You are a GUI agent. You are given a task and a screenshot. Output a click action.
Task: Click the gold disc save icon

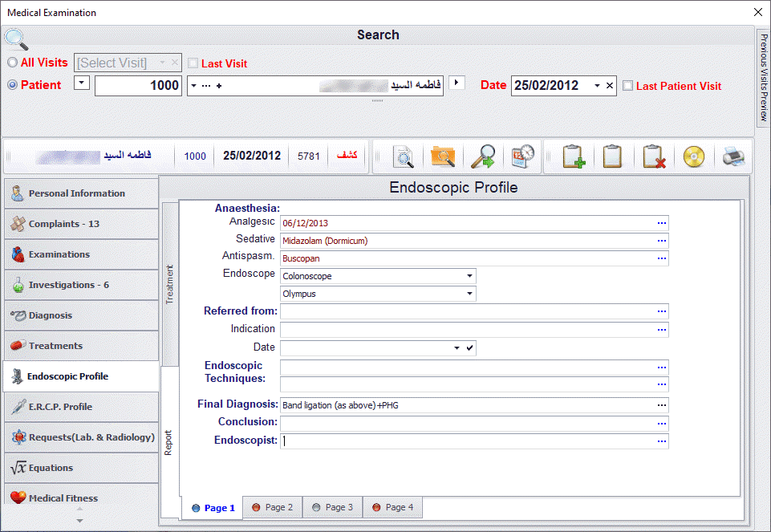click(693, 156)
